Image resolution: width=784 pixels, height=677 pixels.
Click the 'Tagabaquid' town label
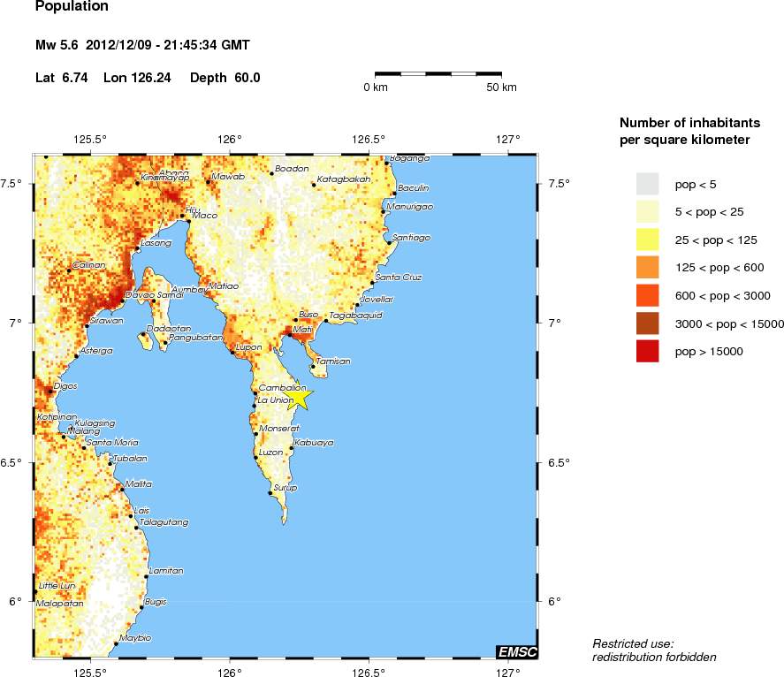355,316
